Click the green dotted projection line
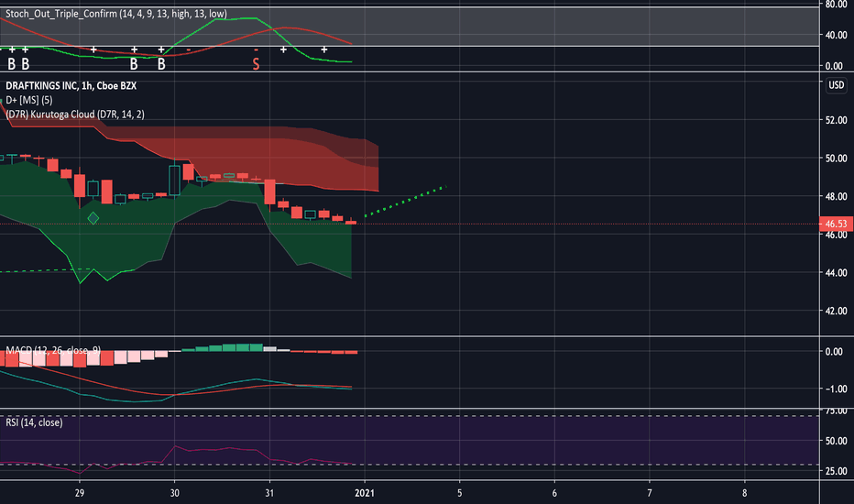Screen dimensions: 854x504 405,202
